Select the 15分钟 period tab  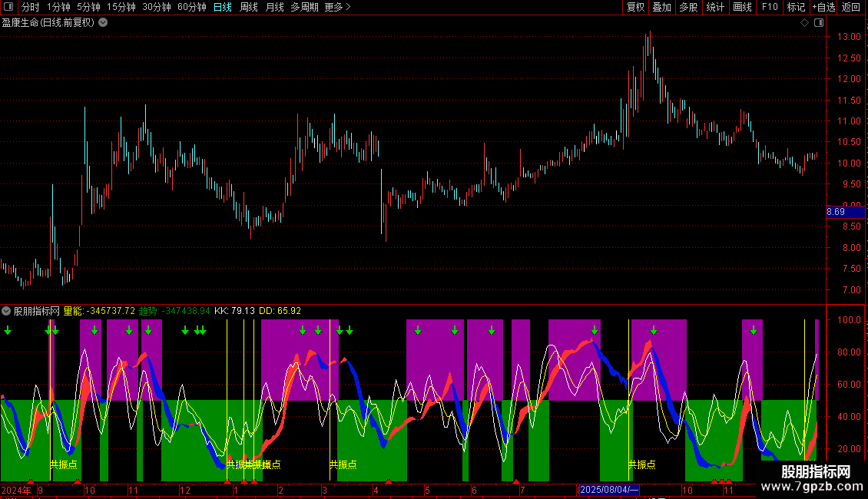pos(121,7)
